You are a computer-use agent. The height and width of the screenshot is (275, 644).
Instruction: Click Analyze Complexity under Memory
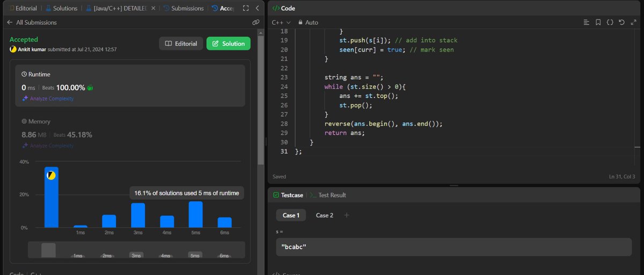(x=48, y=146)
